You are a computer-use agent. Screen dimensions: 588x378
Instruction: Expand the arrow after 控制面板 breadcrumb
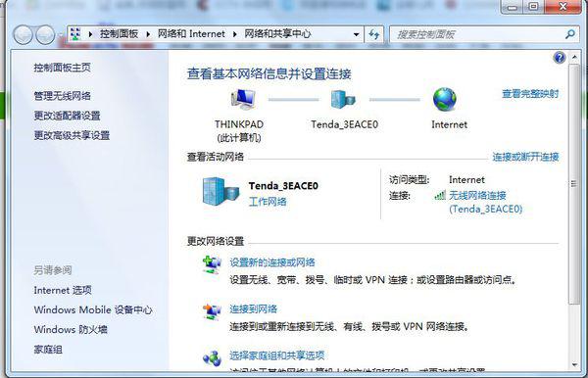148,34
